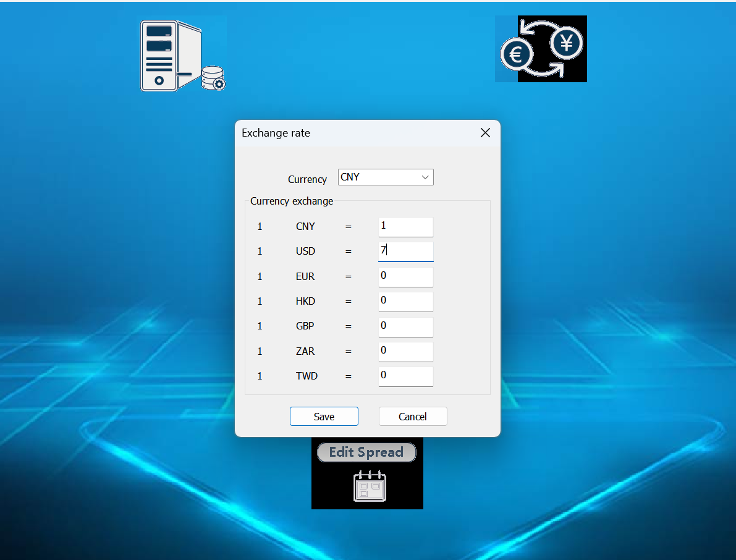The width and height of the screenshot is (736, 560).
Task: Click the Edit Spread label button
Action: 366,452
